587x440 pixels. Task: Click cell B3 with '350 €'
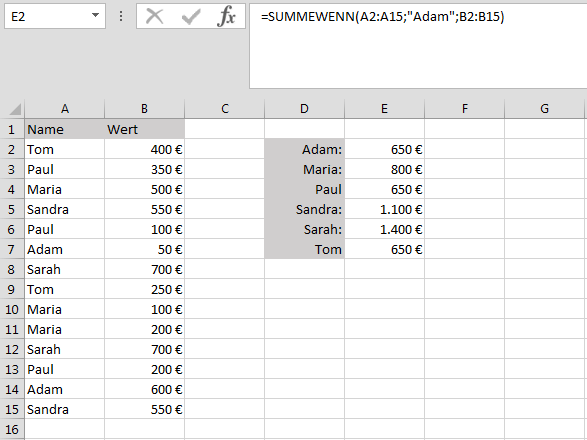point(145,169)
